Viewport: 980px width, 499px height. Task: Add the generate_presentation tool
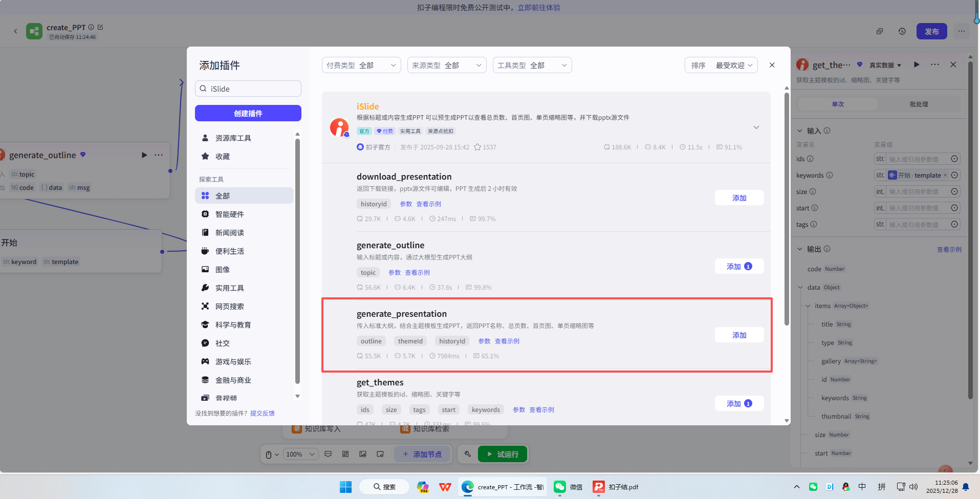tap(739, 335)
